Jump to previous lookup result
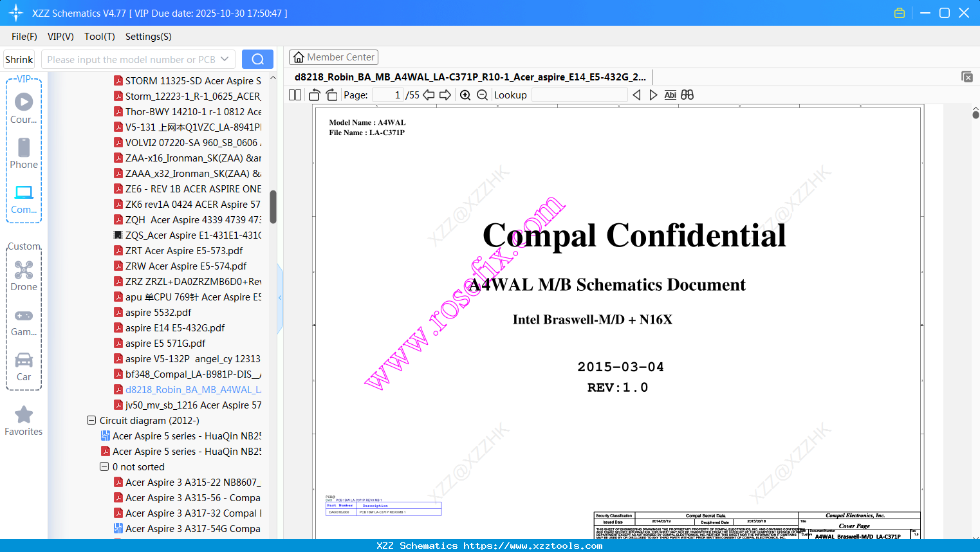 [636, 95]
